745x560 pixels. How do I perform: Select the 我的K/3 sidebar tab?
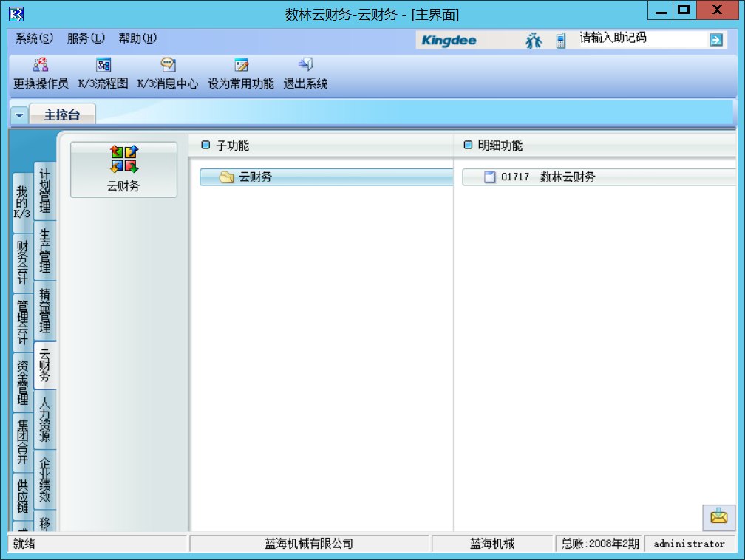pos(22,202)
